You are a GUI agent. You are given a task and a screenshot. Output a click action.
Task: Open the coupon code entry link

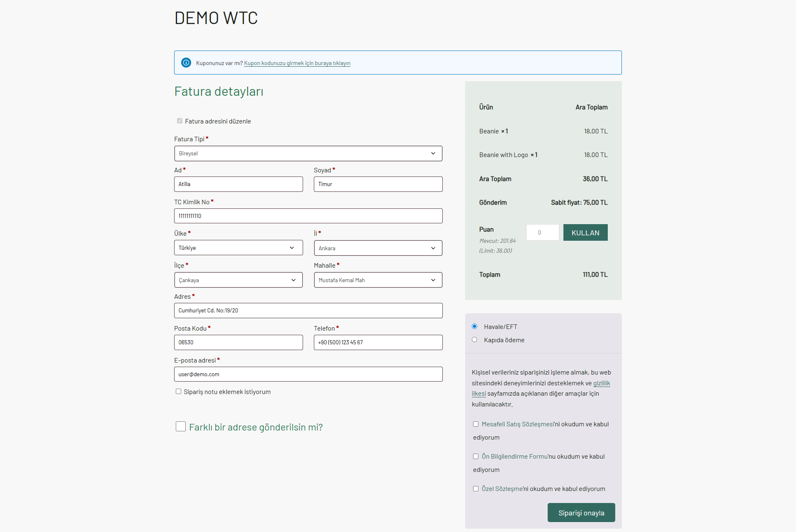coord(297,63)
